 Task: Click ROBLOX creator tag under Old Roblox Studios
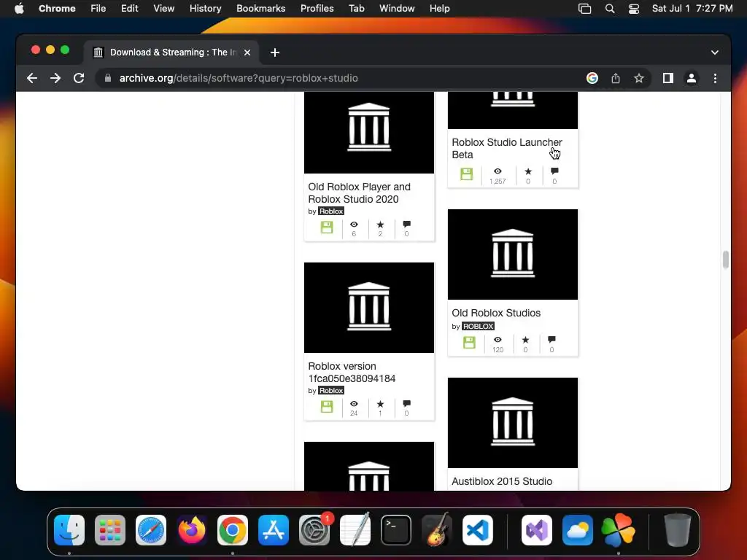click(479, 326)
